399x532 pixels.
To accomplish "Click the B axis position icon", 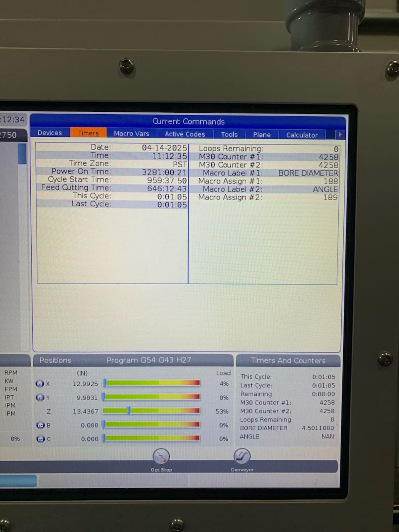I will [x=40, y=425].
